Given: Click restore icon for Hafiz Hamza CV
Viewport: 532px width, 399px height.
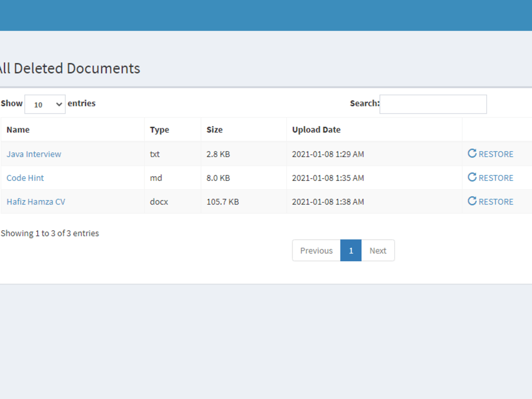Looking at the screenshot, I should [472, 201].
